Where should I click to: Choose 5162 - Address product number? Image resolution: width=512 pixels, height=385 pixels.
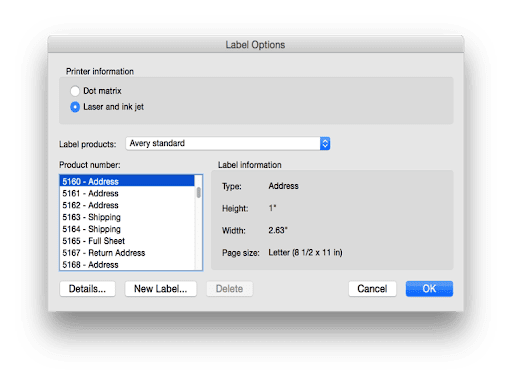[x=127, y=205]
